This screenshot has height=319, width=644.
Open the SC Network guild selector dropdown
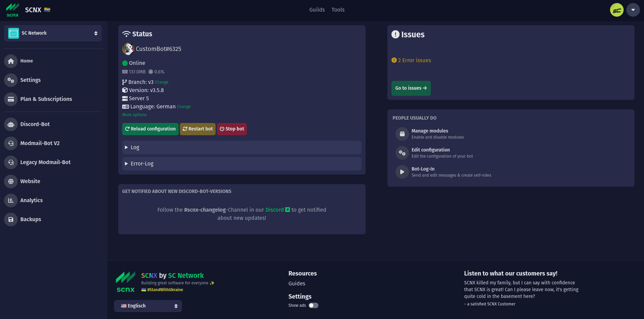(x=53, y=33)
